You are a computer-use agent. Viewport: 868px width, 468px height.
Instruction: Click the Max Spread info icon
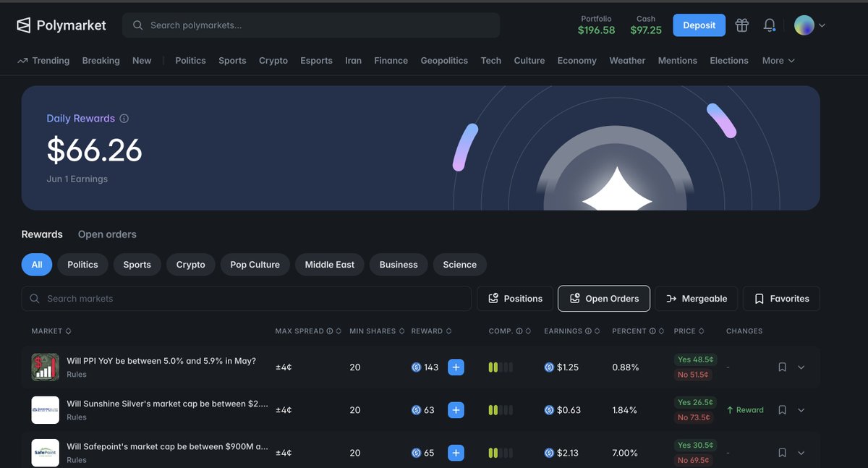330,331
